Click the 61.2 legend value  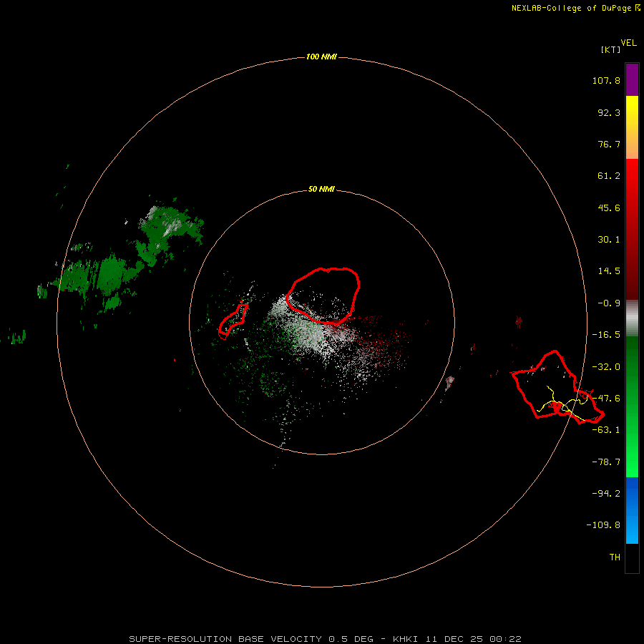coord(609,176)
